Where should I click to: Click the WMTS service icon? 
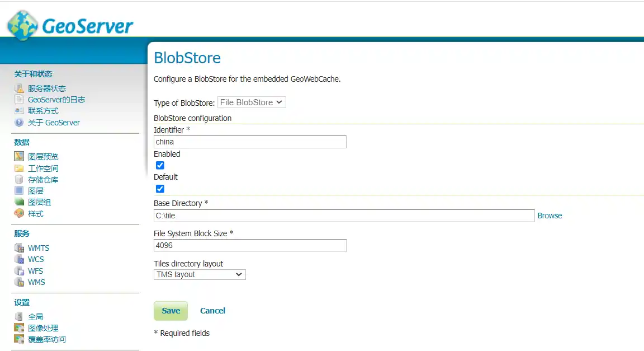click(x=19, y=248)
